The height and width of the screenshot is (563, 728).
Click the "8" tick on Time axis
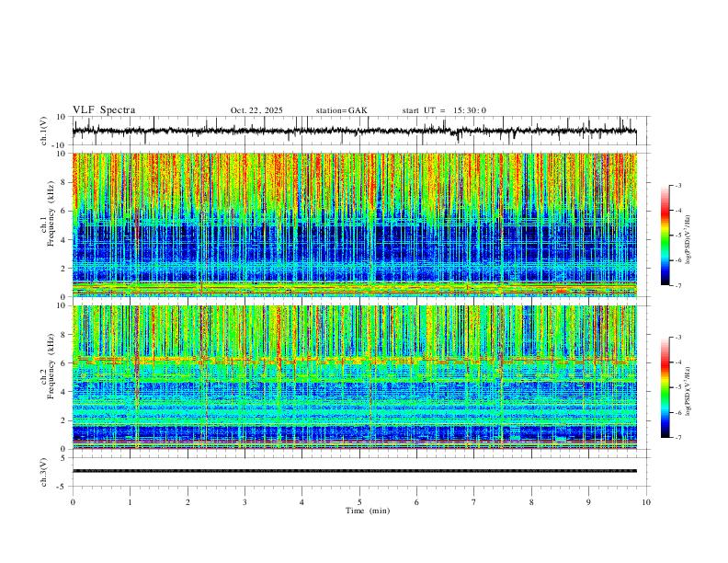coord(531,502)
